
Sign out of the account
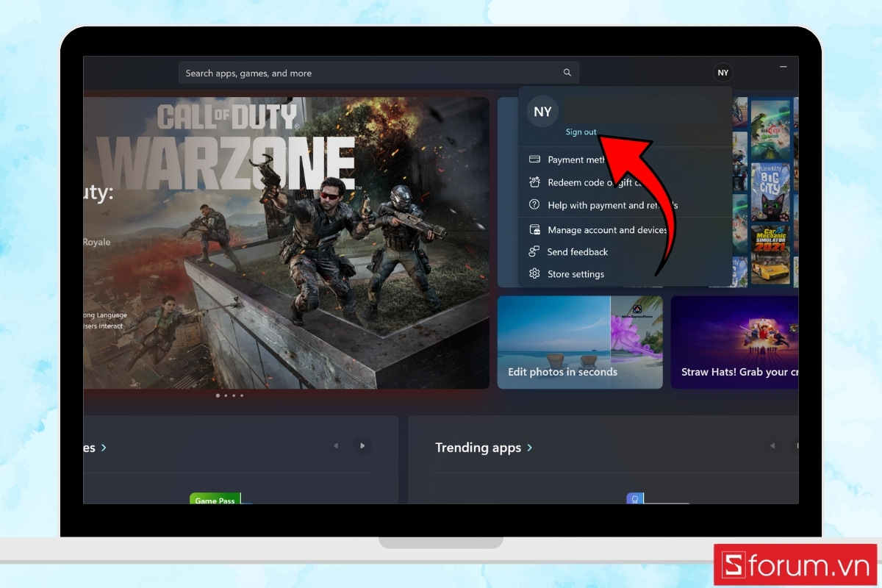click(x=581, y=132)
